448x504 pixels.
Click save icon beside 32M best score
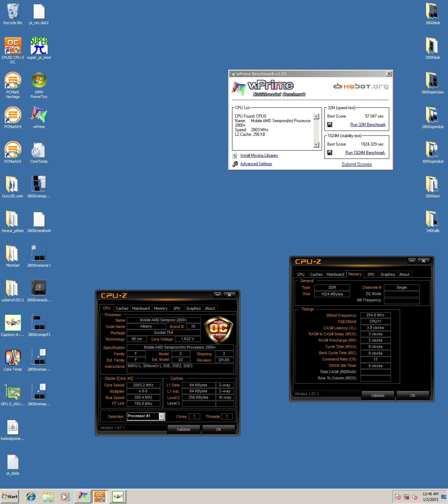click(x=330, y=125)
